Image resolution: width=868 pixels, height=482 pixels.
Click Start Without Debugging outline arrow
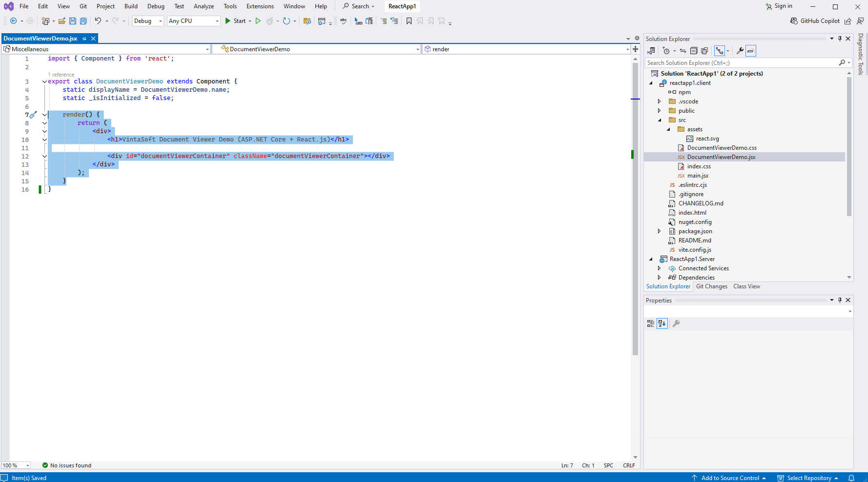[x=258, y=21]
